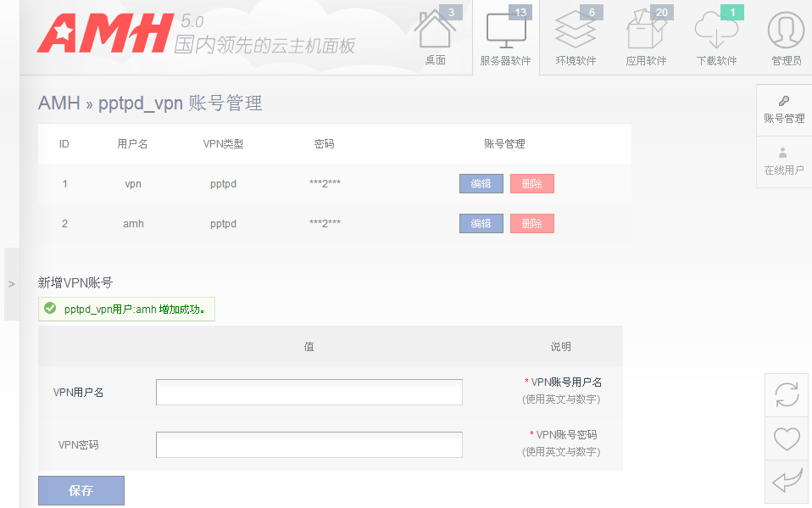Edit the vpn user account
The image size is (812, 508).
pos(481,183)
